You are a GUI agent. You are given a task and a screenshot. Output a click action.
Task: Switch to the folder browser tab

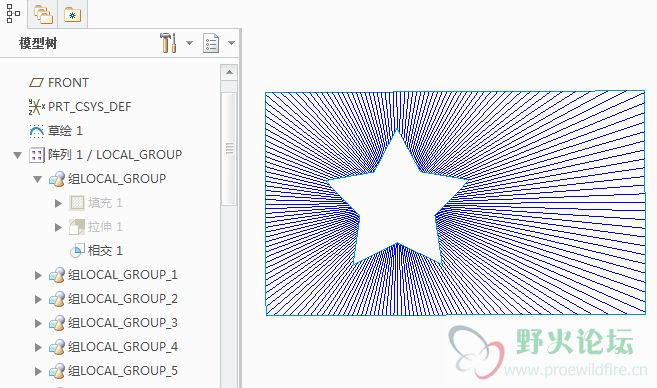[x=43, y=15]
